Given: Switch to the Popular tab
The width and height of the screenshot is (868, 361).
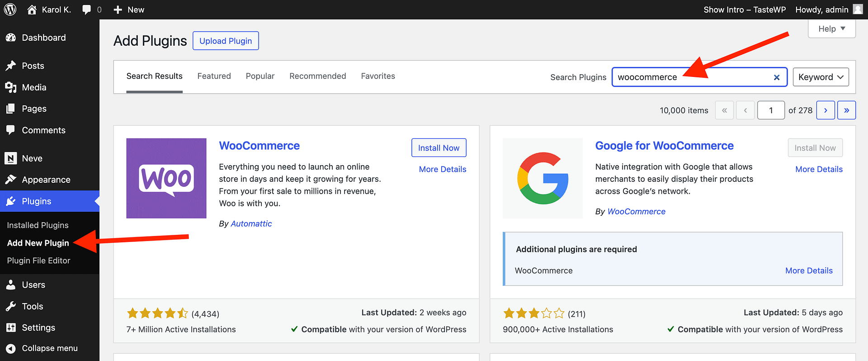Looking at the screenshot, I should click(260, 76).
